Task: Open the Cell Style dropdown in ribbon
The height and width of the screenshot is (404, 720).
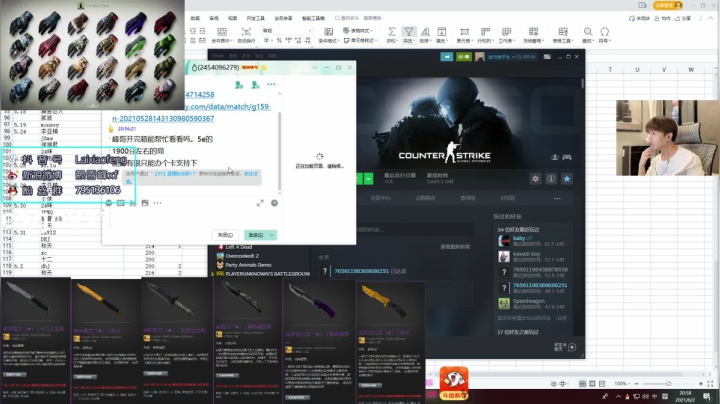Action: click(x=360, y=40)
